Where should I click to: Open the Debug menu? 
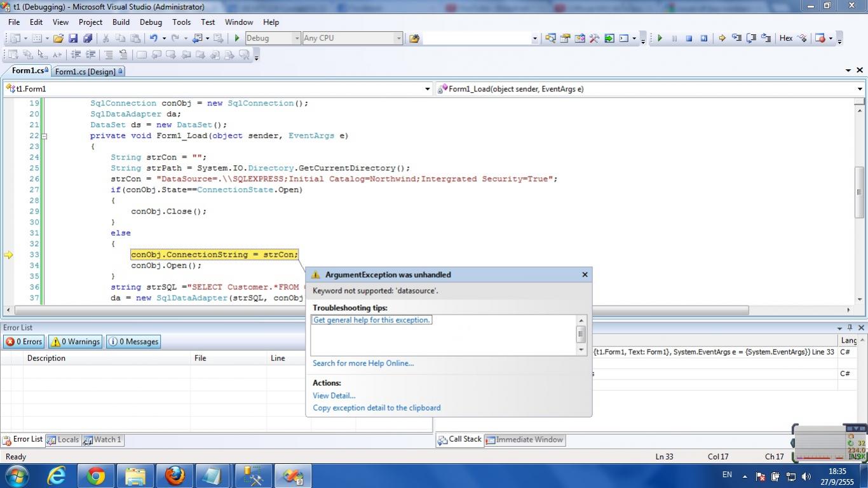pyautogui.click(x=151, y=22)
